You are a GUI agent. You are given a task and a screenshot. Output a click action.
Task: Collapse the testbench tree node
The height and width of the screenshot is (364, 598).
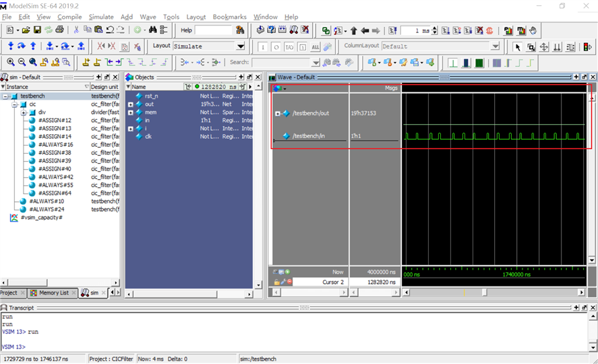click(x=5, y=96)
